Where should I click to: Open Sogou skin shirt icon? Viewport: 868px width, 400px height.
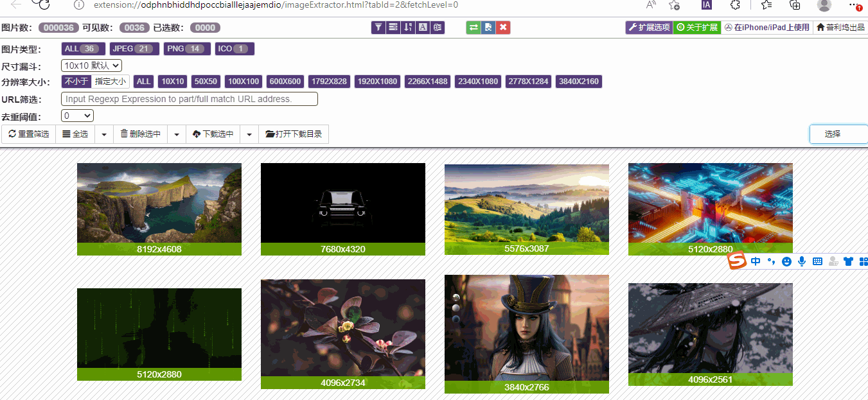(x=848, y=261)
